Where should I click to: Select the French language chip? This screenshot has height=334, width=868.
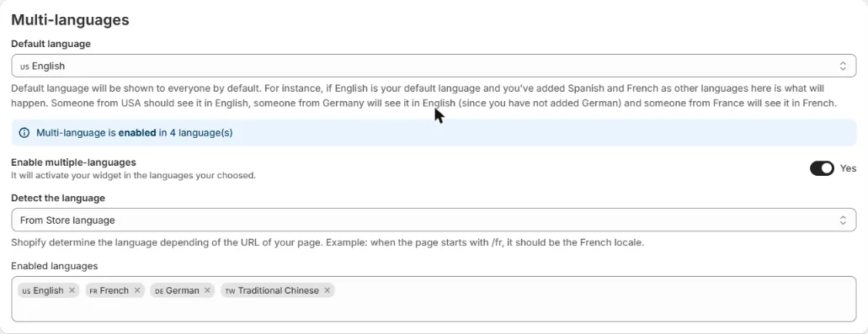(x=114, y=290)
